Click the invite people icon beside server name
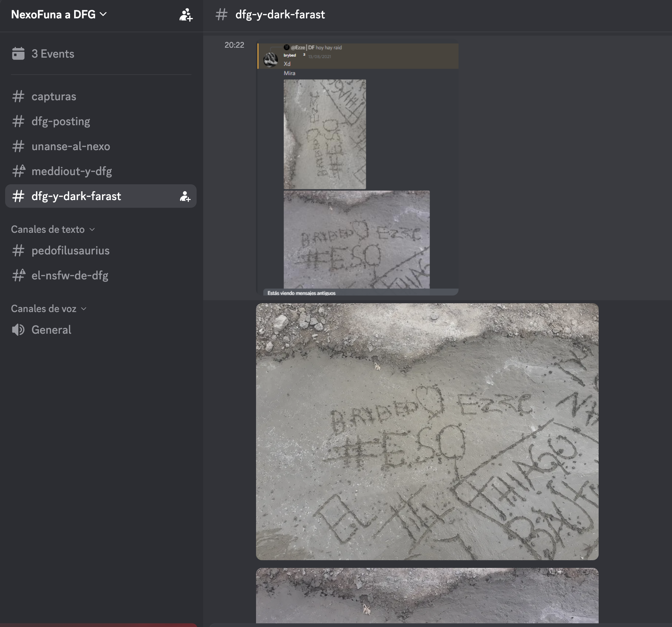The image size is (672, 627). point(186,15)
